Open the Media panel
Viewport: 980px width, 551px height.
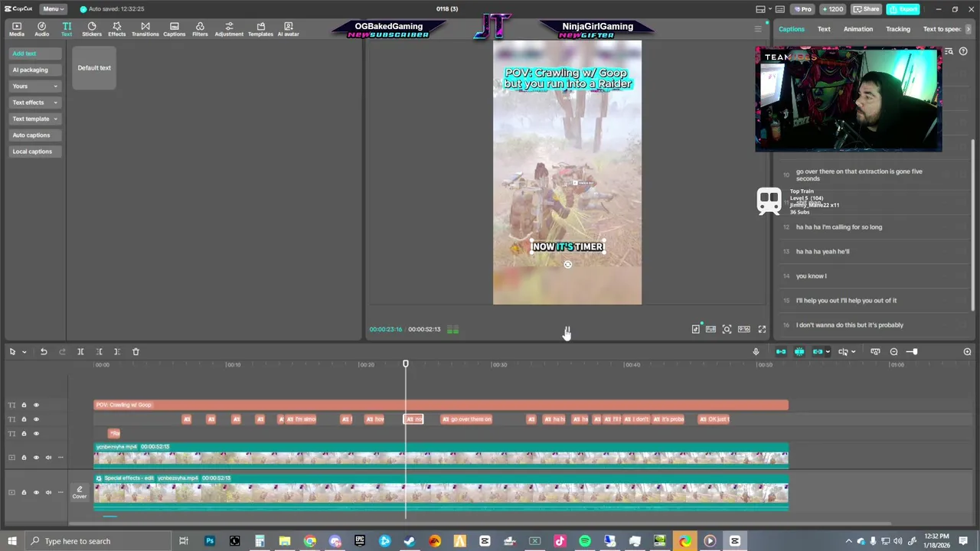pyautogui.click(x=17, y=29)
